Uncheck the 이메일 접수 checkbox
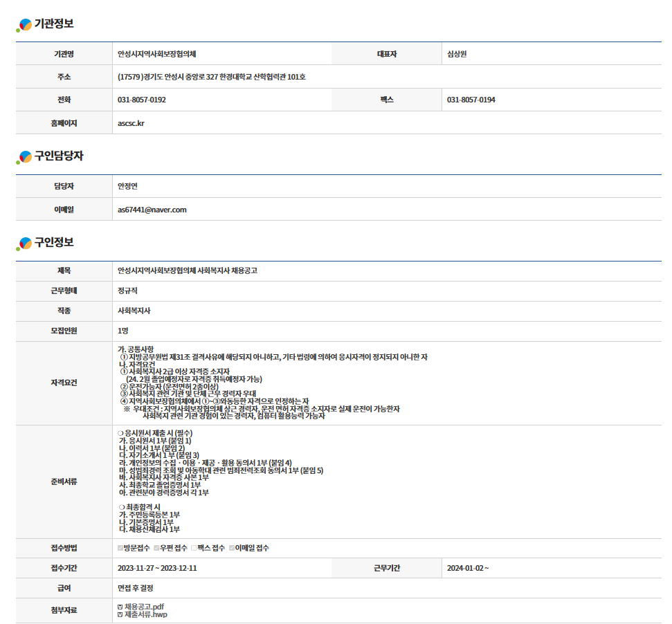672x624 pixels. tap(232, 548)
